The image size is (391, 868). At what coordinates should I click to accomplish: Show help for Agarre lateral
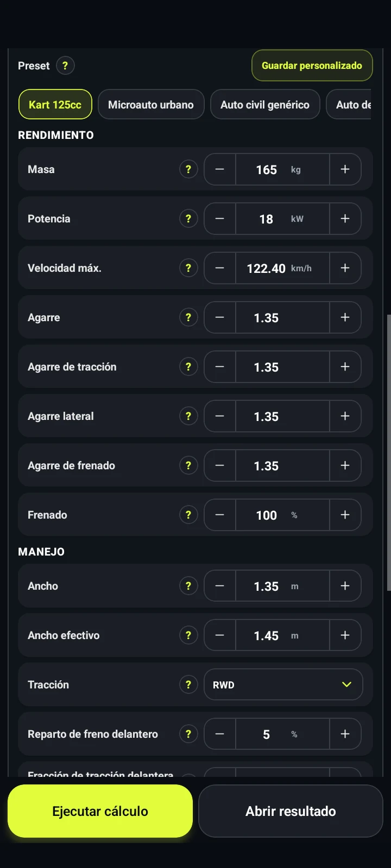coord(188,416)
